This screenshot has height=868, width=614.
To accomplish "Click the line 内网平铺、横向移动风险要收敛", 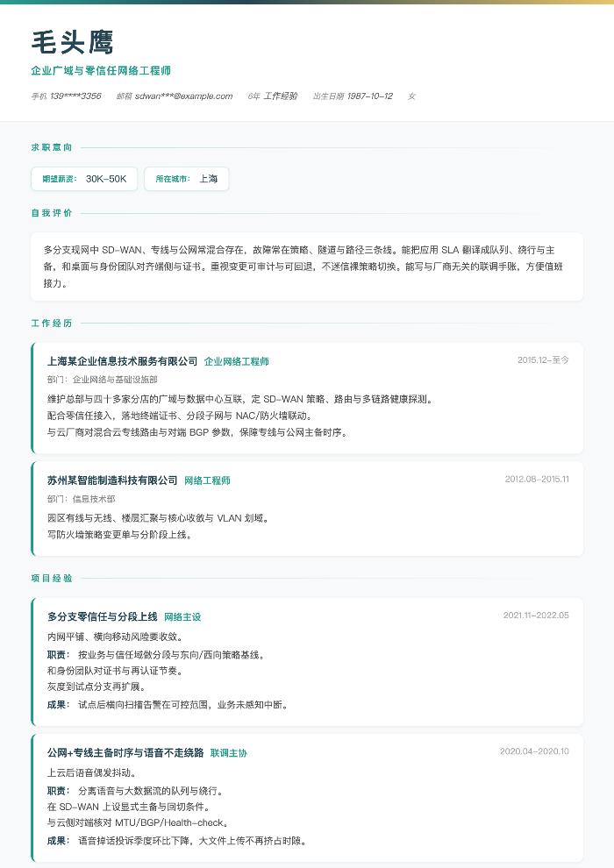I will point(115,637).
